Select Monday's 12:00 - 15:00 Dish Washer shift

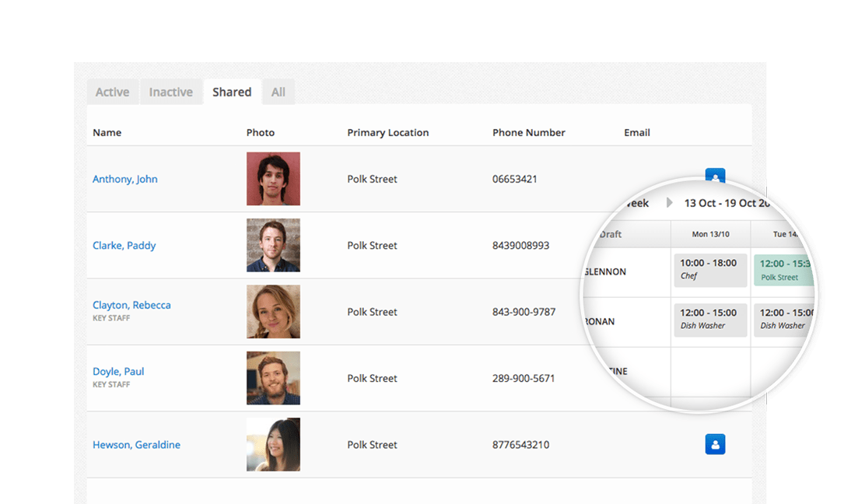(710, 320)
